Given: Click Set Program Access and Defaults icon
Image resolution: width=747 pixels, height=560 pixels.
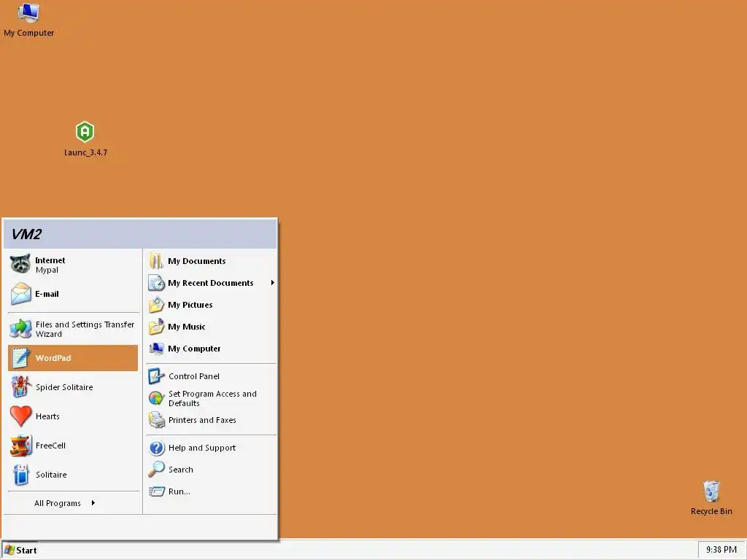Looking at the screenshot, I should pyautogui.click(x=156, y=398).
